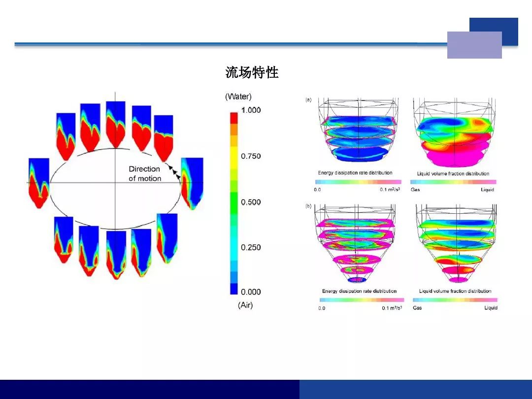
Task: Click the vertical water-air color scale bar
Action: click(234, 203)
